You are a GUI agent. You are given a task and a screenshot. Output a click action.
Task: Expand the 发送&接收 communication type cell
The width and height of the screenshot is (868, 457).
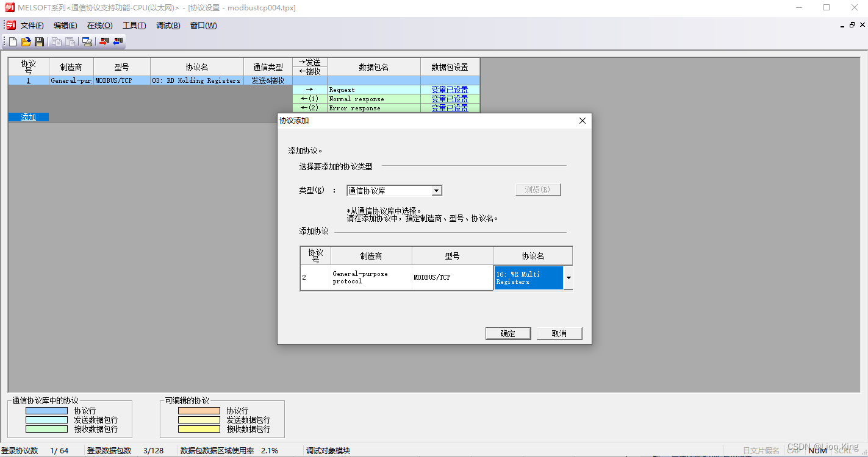tap(268, 80)
